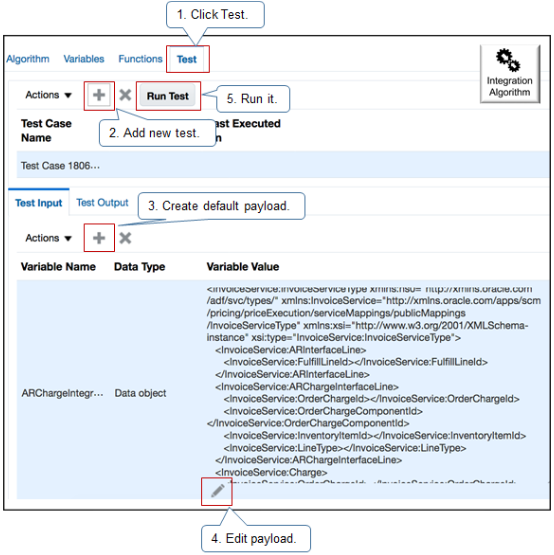Select the Test tab
This screenshot has width=554, height=555.
pos(187,59)
